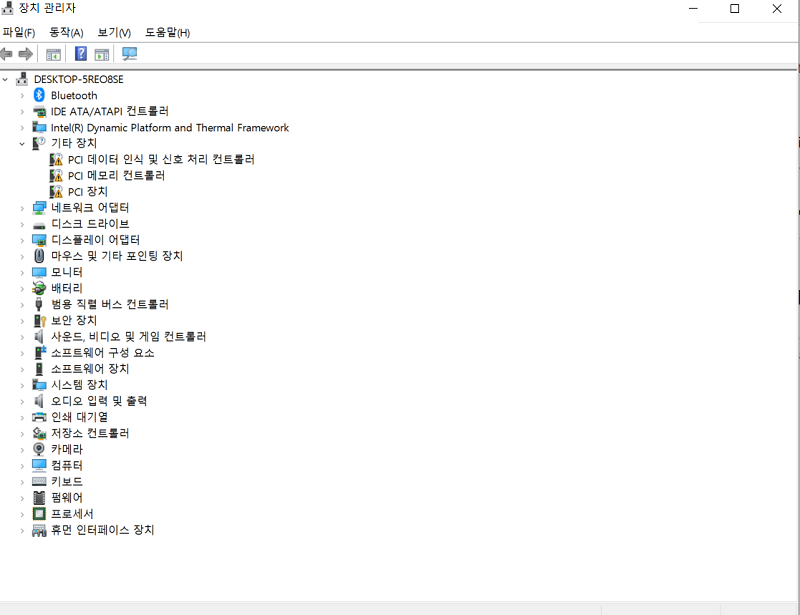Click the Properties toolbar icon
This screenshot has width=800, height=615.
tap(102, 54)
